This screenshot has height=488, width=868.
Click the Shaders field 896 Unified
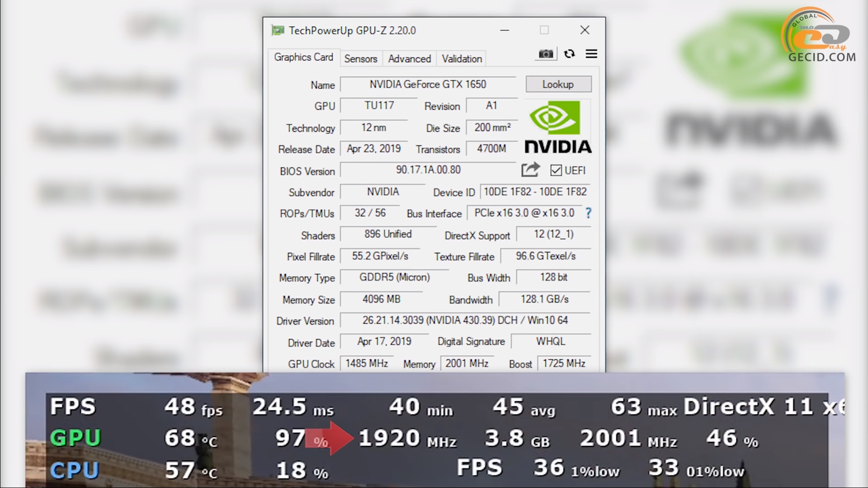[388, 235]
